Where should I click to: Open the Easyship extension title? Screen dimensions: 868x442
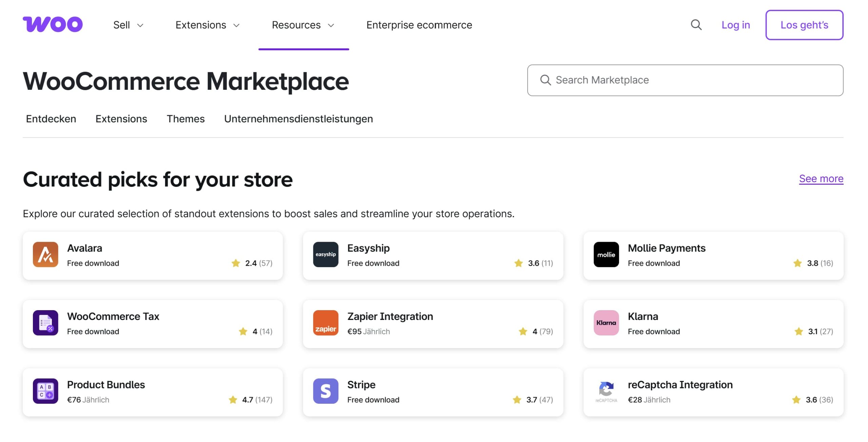(x=369, y=248)
